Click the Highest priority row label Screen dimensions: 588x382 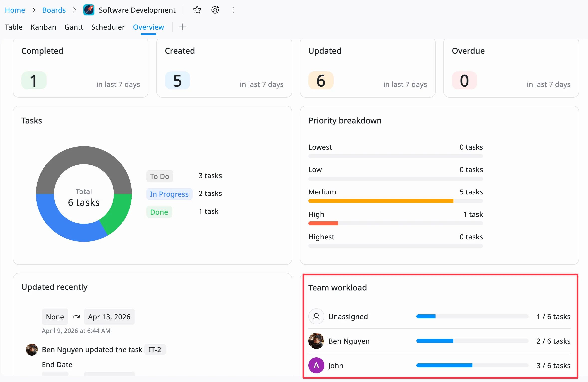tap(321, 237)
